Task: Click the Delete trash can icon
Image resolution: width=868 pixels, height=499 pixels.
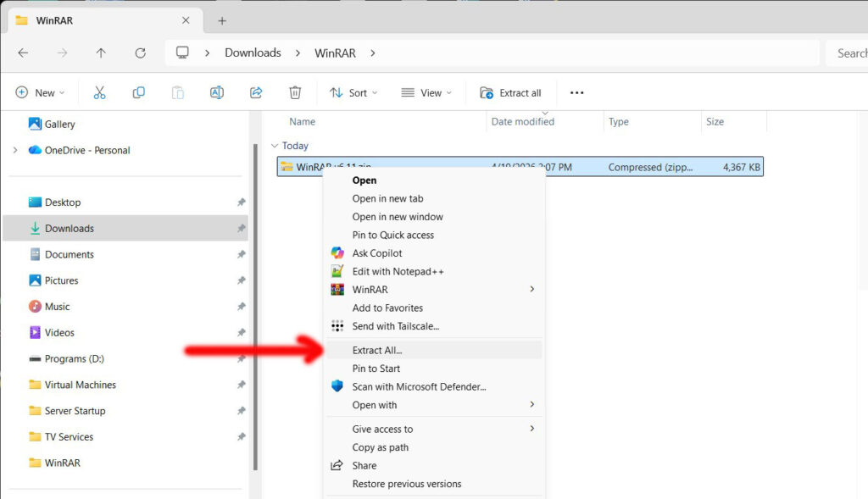Action: [295, 92]
